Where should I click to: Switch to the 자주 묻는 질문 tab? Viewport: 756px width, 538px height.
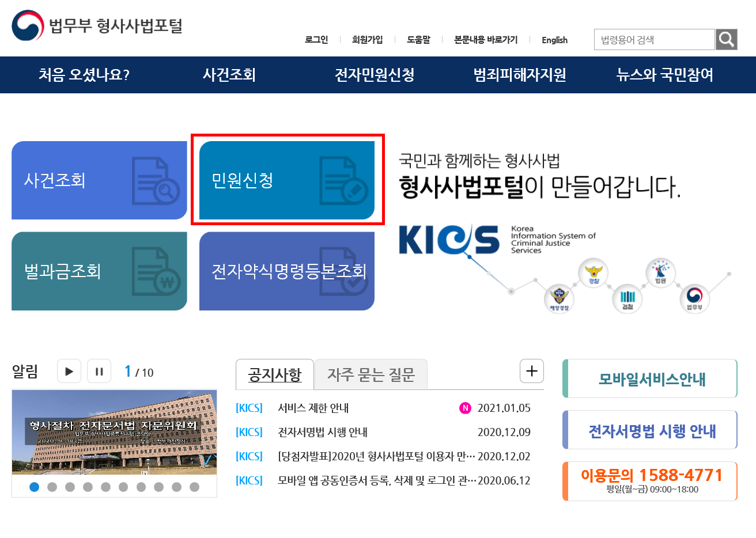click(x=371, y=375)
